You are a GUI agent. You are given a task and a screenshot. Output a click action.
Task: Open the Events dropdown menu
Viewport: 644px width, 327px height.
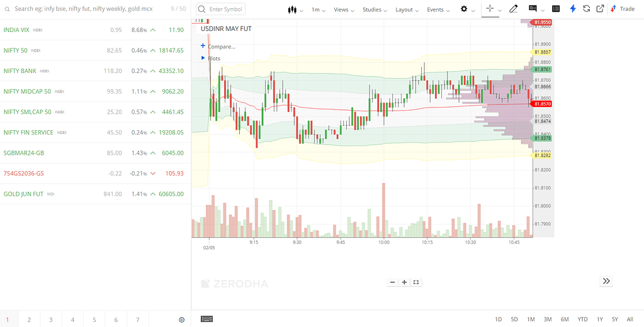click(438, 9)
